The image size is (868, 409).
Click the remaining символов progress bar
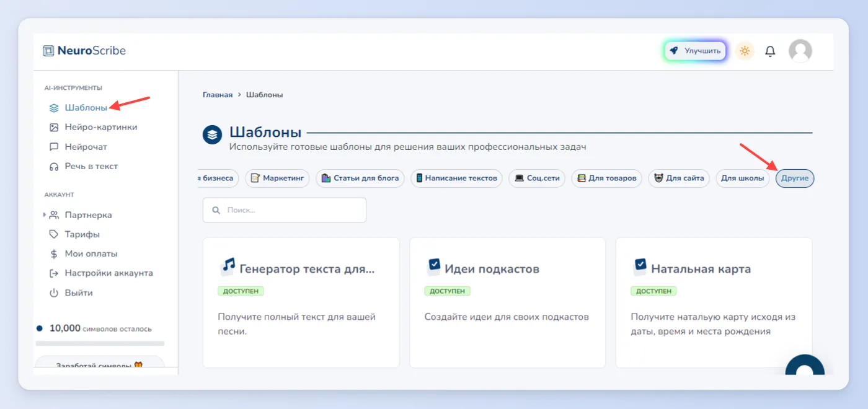100,343
